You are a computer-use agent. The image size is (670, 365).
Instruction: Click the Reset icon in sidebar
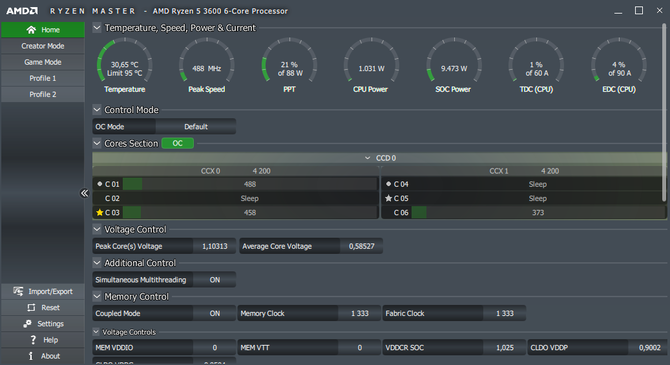[x=31, y=307]
